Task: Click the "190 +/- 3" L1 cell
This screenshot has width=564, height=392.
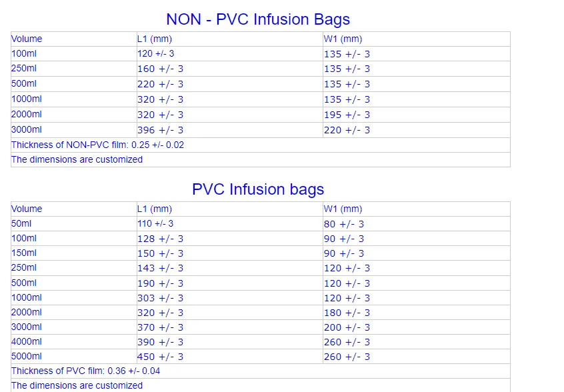Action: point(160,283)
